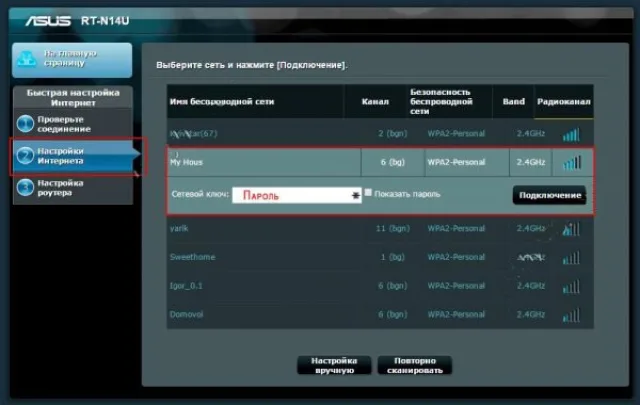Screen dimensions: 640x405
Task: Click the Настройка вручную button
Action: pos(334,365)
